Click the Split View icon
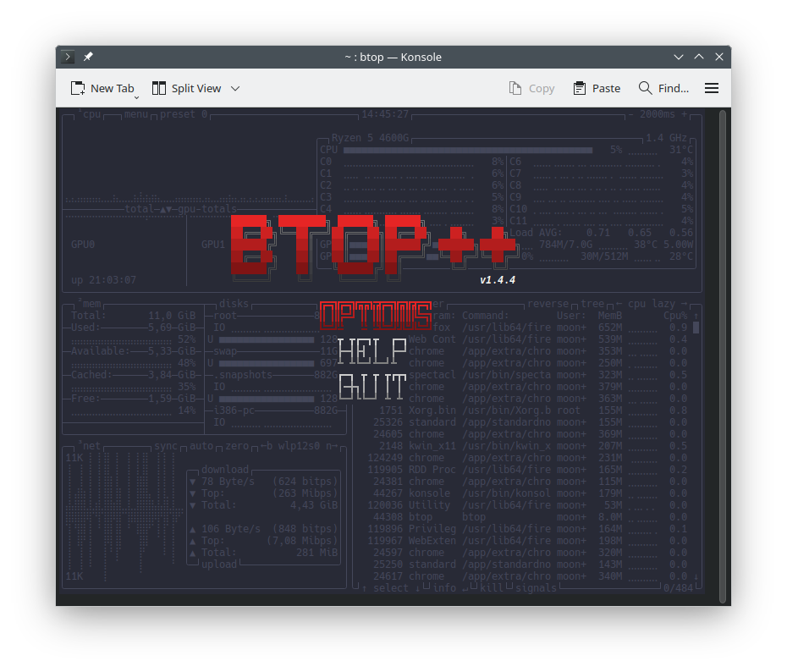The width and height of the screenshot is (787, 672). 159,88
